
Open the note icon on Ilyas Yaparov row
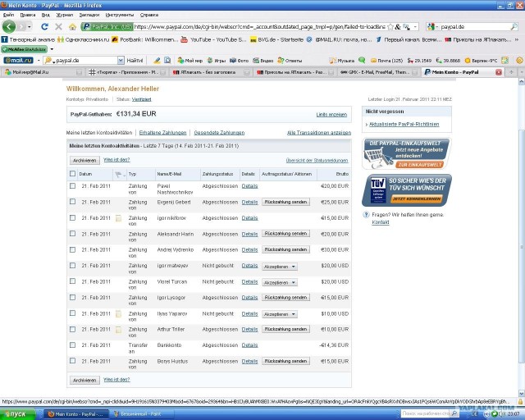[118, 314]
